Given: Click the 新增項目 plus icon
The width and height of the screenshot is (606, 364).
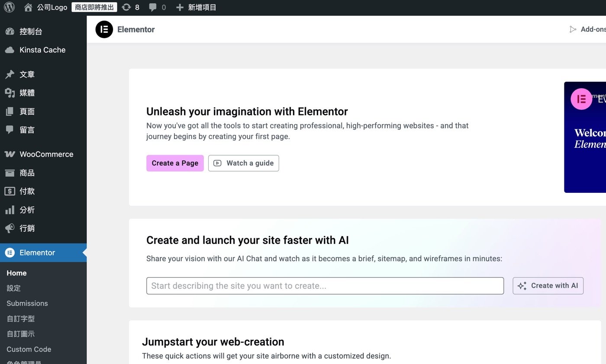Looking at the screenshot, I should [x=180, y=7].
